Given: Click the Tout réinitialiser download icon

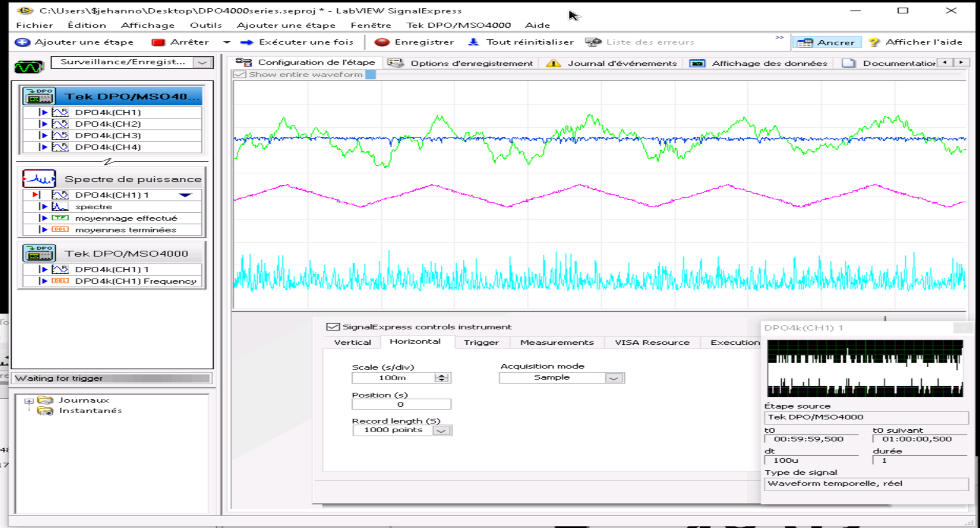Looking at the screenshot, I should tap(473, 42).
